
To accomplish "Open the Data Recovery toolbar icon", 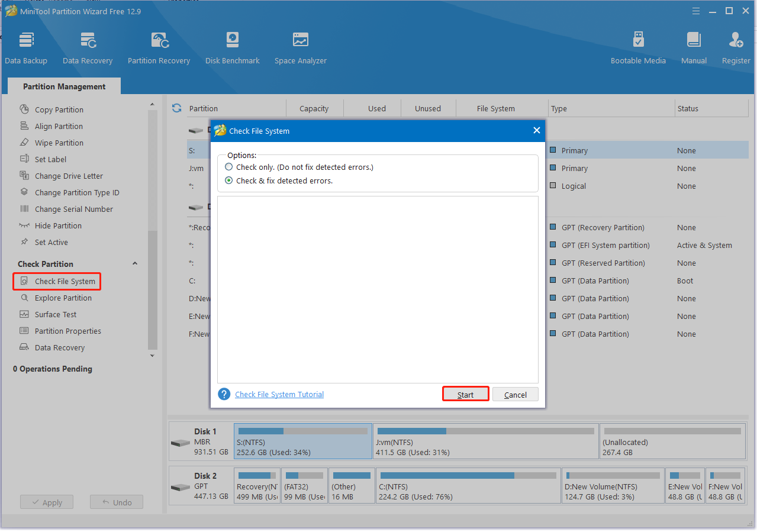I will tap(88, 48).
